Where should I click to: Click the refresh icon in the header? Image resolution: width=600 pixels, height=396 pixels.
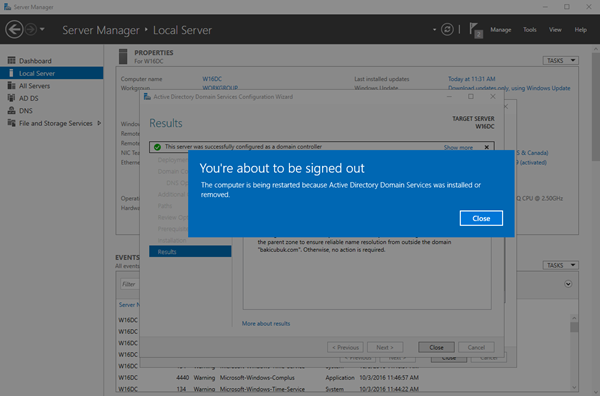447,29
